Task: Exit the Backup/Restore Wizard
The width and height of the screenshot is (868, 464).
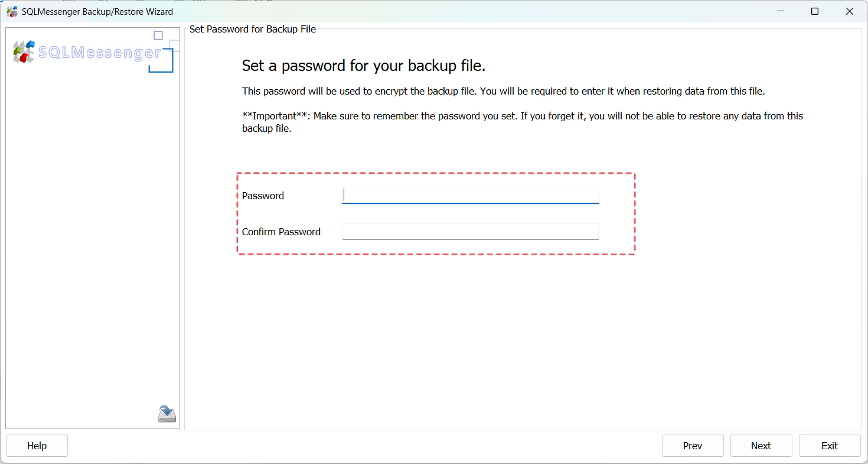Action: pyautogui.click(x=830, y=445)
